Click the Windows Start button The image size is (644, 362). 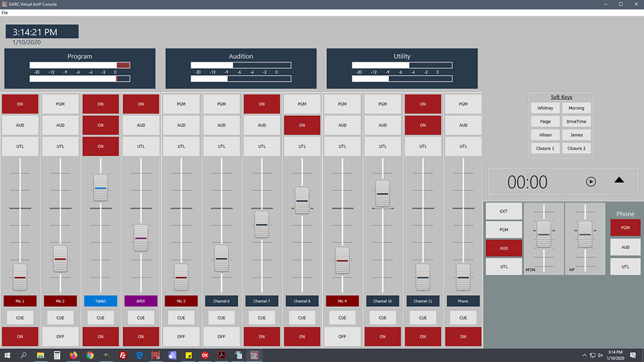[x=7, y=355]
